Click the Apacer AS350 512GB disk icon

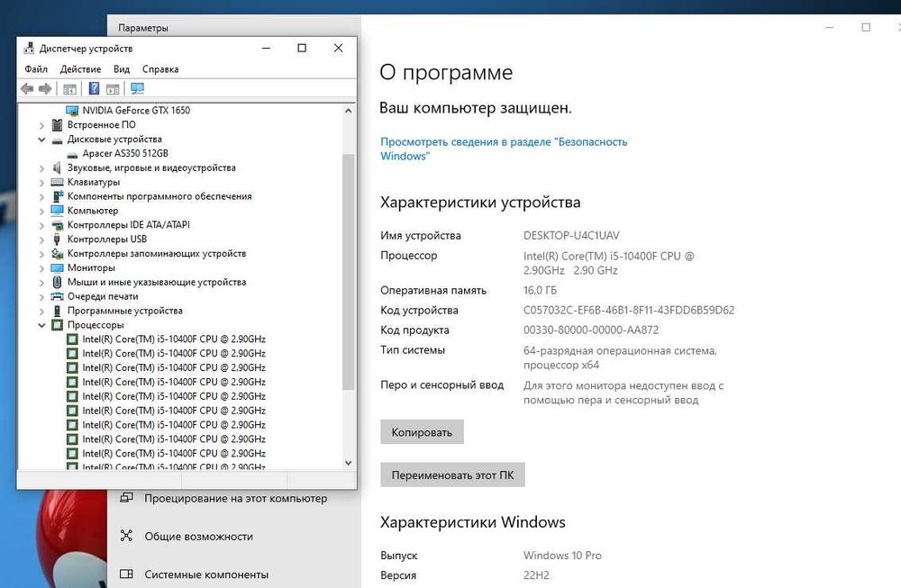pos(72,154)
